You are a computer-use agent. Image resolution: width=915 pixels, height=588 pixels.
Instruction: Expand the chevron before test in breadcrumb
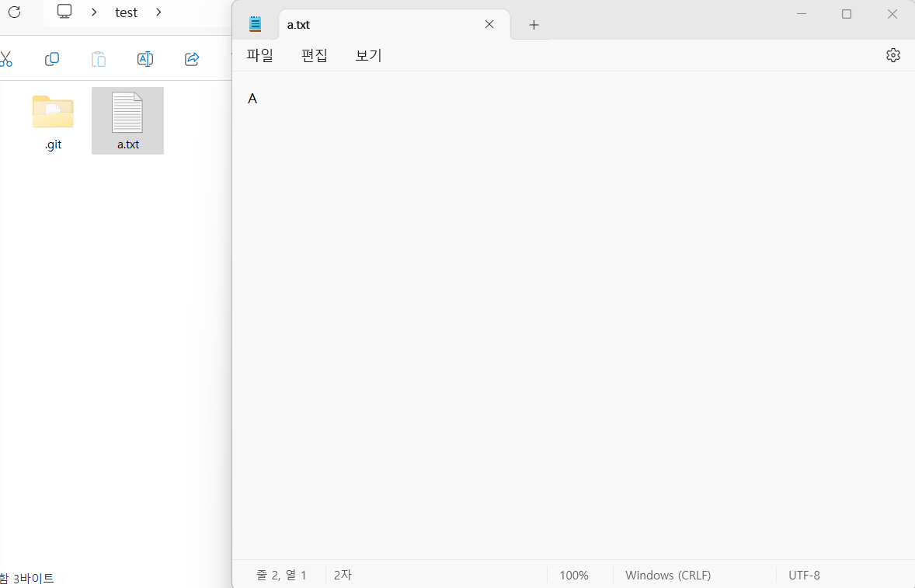pos(94,12)
